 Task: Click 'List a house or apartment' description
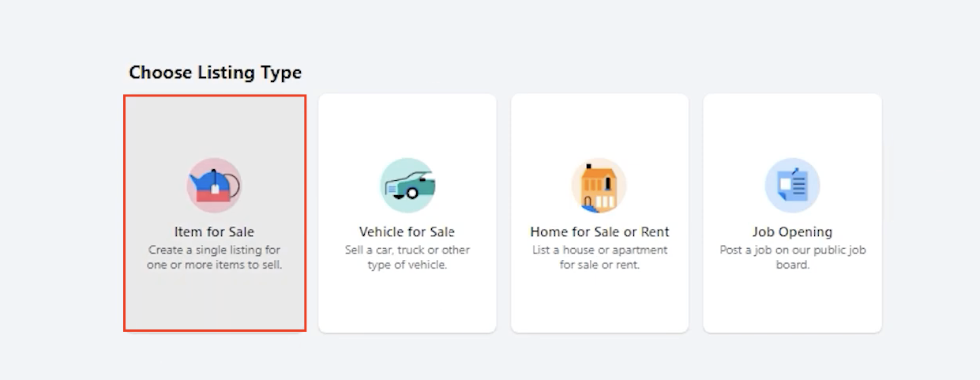point(600,258)
